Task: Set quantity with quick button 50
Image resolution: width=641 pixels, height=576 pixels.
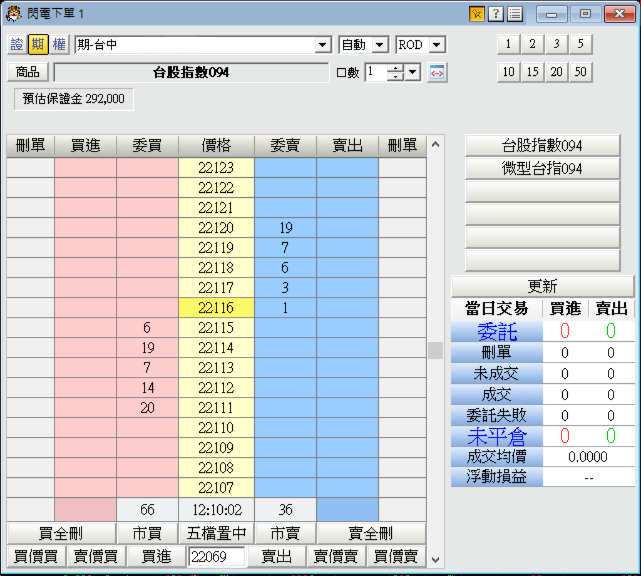Action: coord(580,72)
